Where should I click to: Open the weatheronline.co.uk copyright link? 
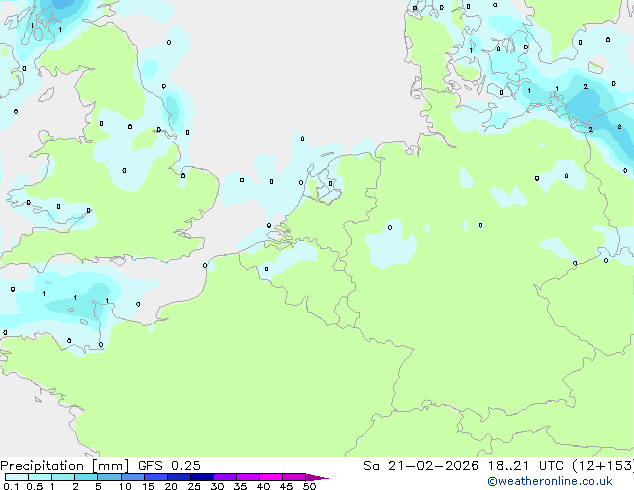tap(549, 481)
